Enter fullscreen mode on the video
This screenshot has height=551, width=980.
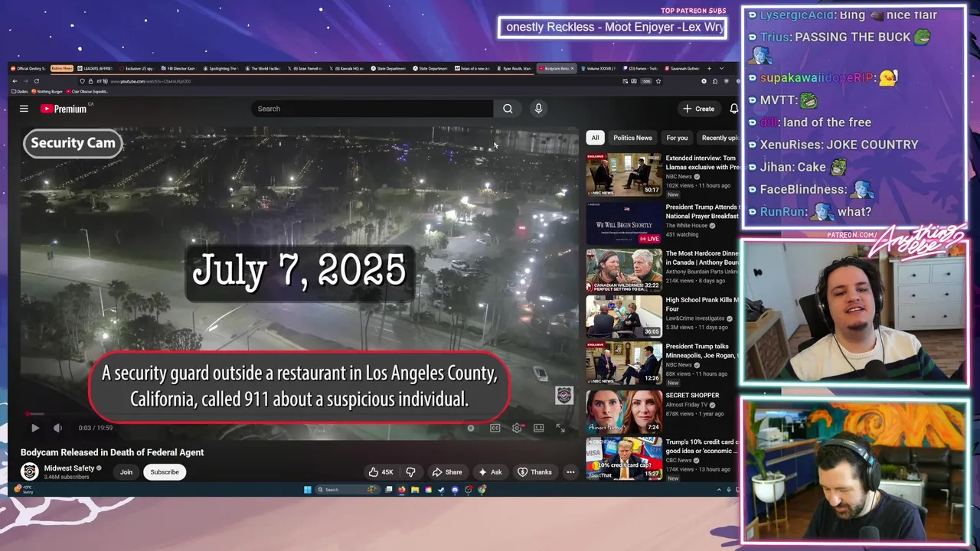tap(560, 428)
